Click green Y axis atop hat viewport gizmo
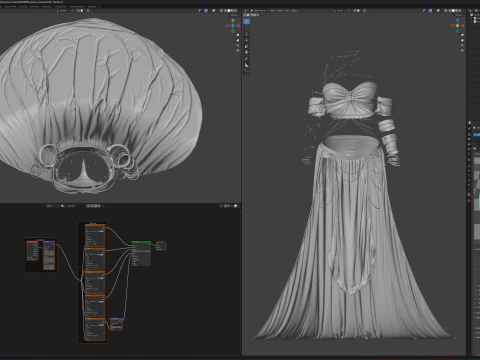The width and height of the screenshot is (480, 360). click(x=233, y=21)
